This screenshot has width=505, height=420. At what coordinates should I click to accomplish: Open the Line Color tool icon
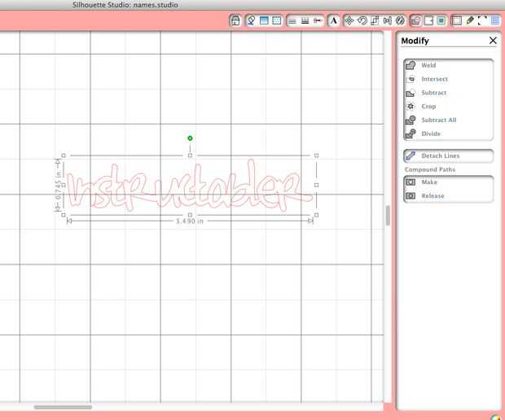(292, 21)
